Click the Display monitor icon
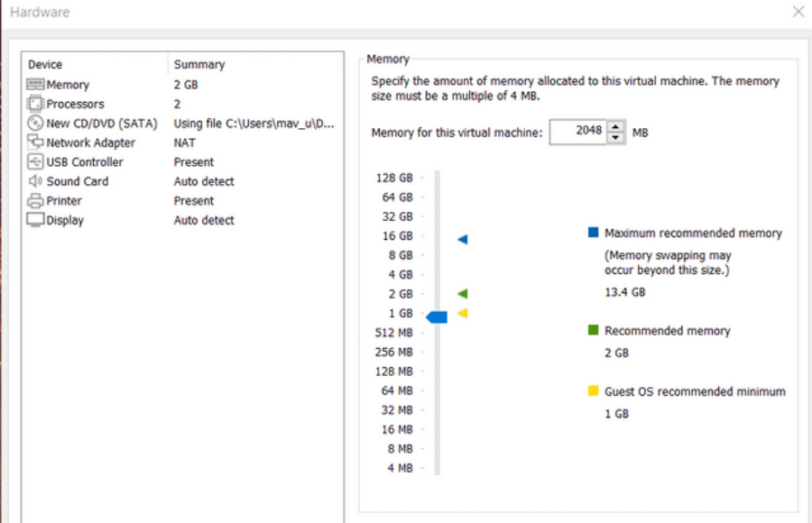 click(36, 220)
